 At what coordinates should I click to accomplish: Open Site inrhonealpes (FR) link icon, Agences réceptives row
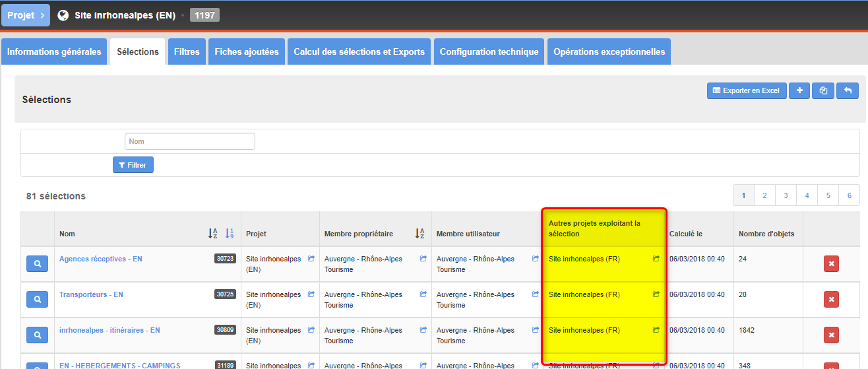pos(656,259)
